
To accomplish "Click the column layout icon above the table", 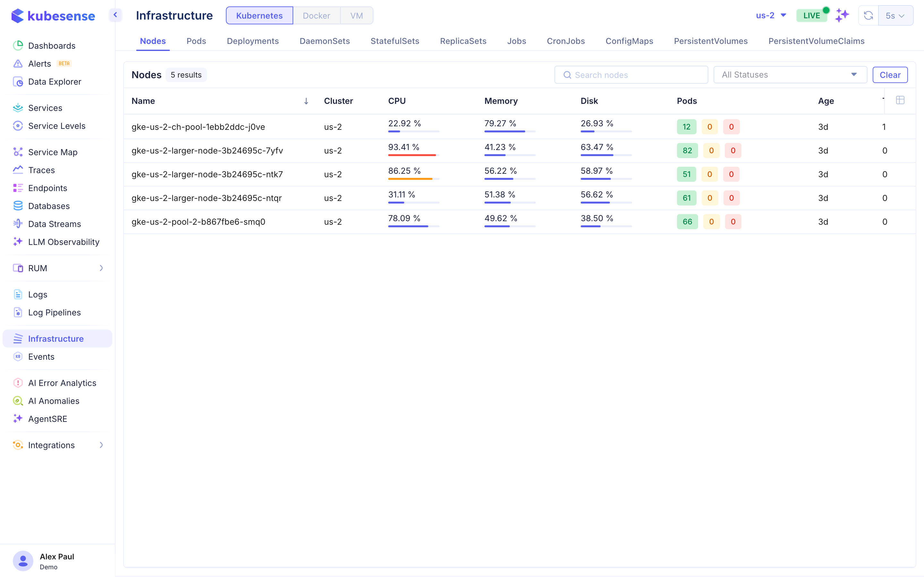I will pyautogui.click(x=900, y=100).
